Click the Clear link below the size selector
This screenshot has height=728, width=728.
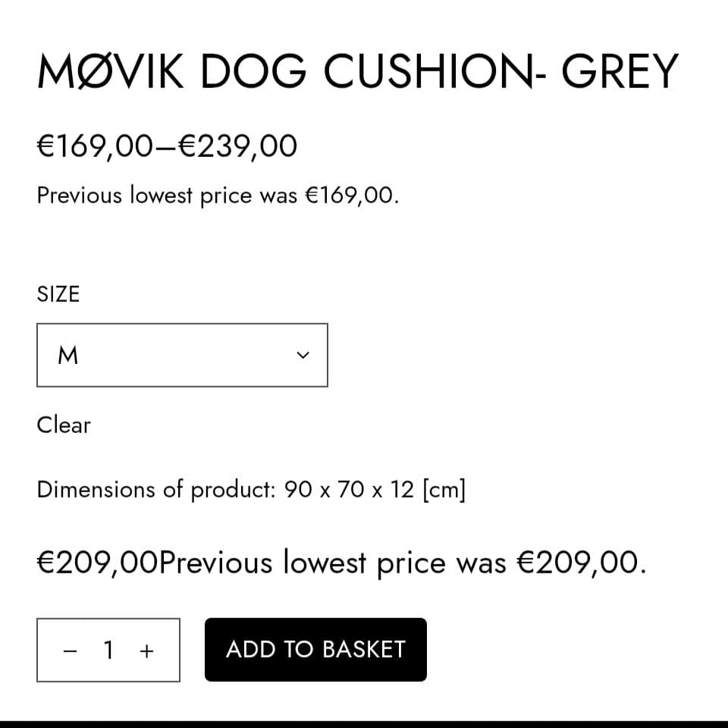tap(63, 425)
